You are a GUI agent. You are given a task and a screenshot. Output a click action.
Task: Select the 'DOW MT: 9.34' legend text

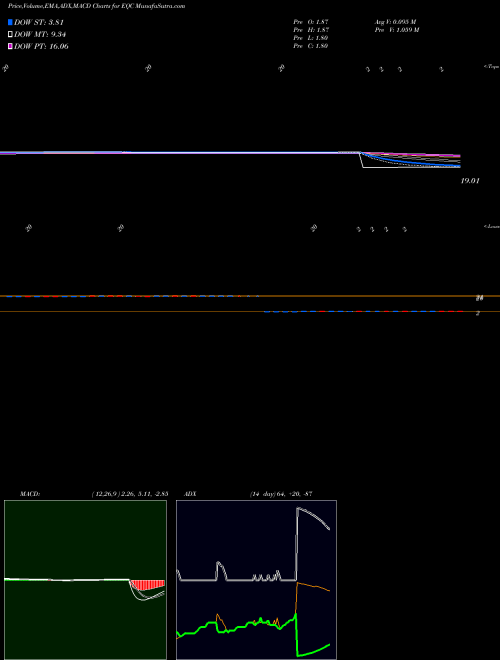[x=40, y=35]
